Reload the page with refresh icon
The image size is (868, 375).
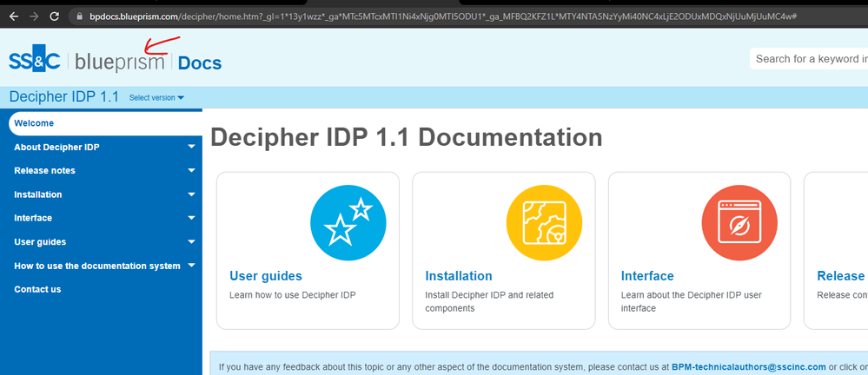(54, 16)
